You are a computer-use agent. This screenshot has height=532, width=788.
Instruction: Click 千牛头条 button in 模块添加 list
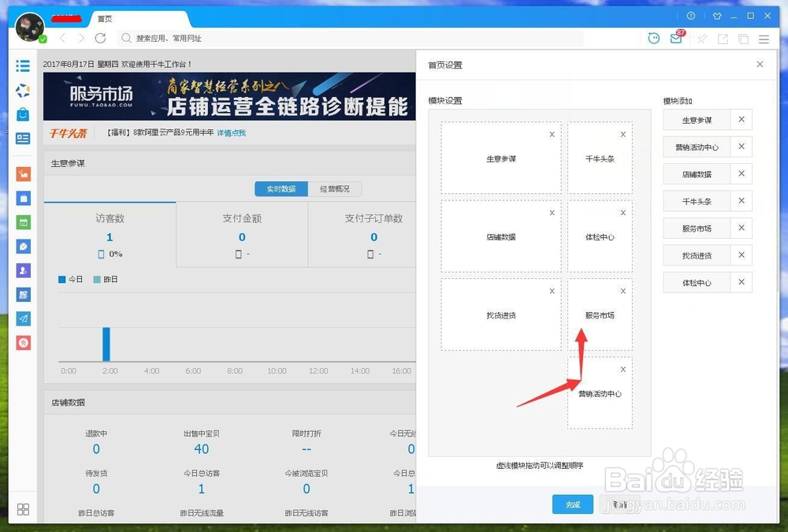(697, 202)
